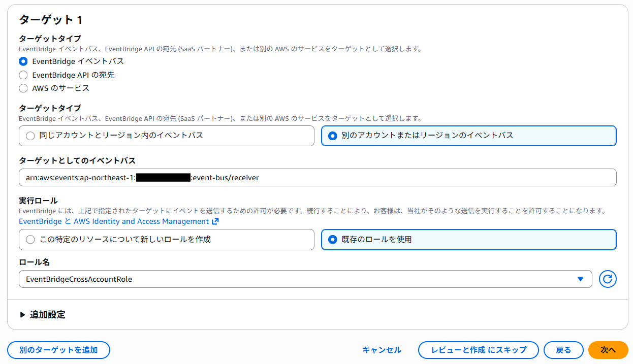Screen dimensions: 633x364
Task: Choose 同じアカウントとリージョン内のイベントバス option
Action: coord(167,136)
